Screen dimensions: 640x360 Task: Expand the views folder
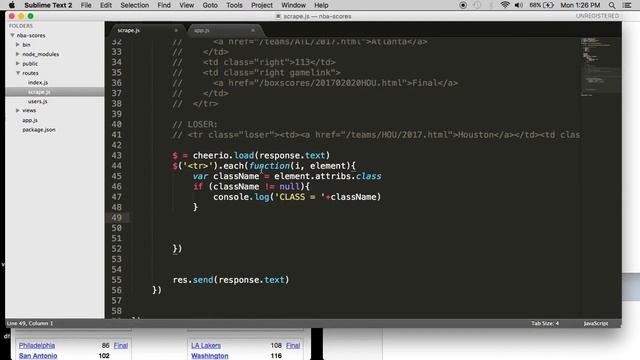[x=18, y=110]
